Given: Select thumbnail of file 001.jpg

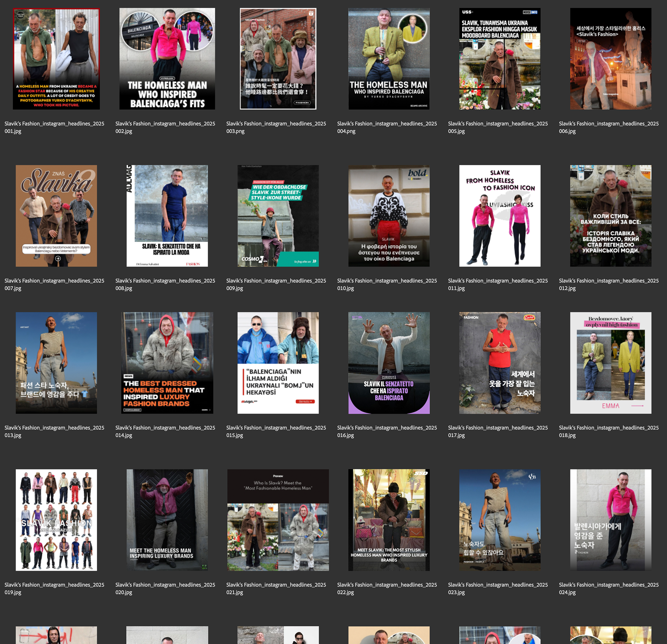Looking at the screenshot, I should [56, 59].
